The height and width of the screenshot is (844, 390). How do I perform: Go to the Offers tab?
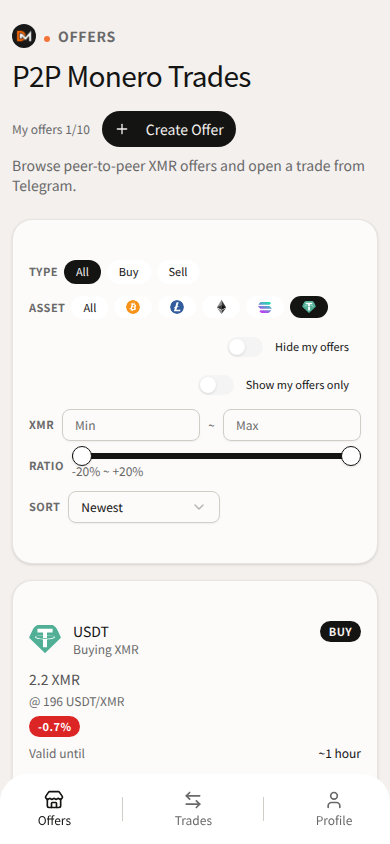[54, 808]
